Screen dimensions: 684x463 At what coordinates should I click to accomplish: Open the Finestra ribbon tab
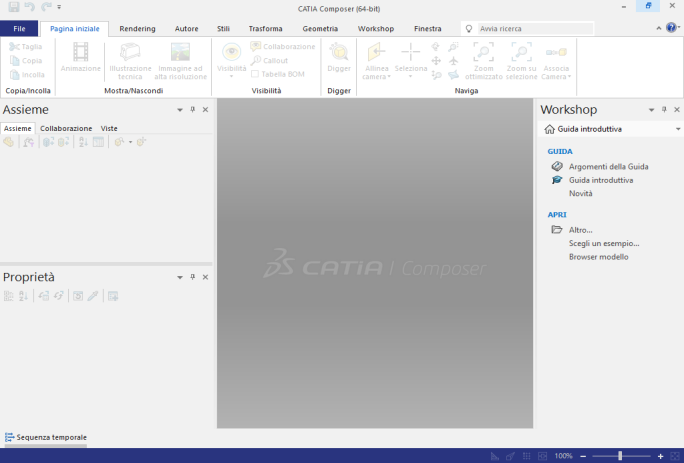[x=428, y=29]
